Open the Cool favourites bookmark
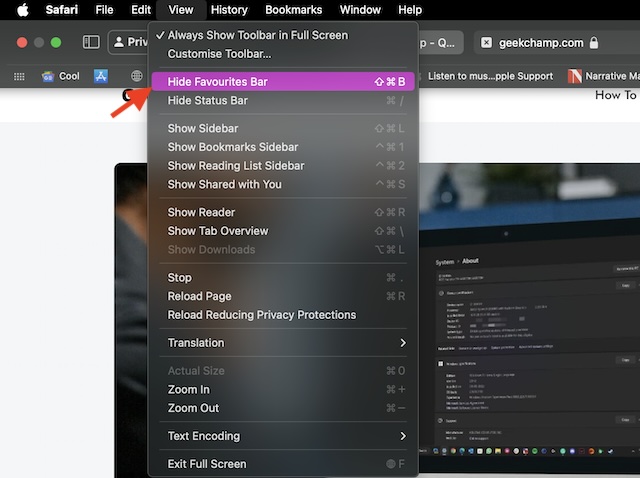The width and height of the screenshot is (640, 478). click(60, 76)
